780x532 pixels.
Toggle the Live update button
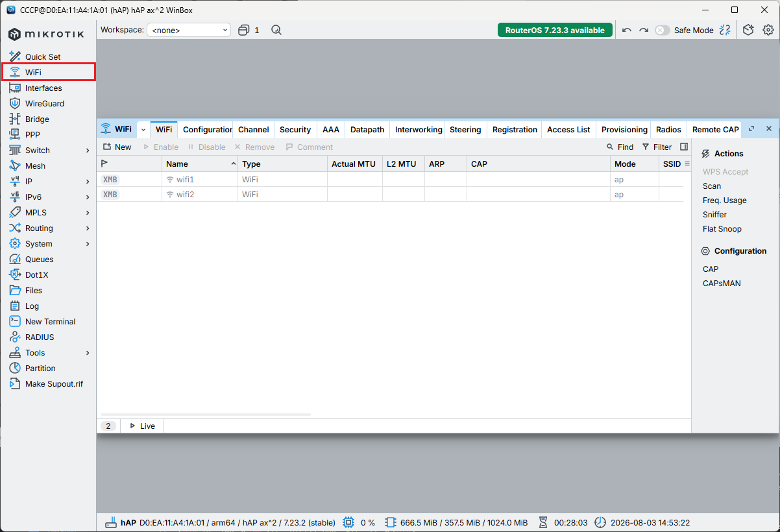click(142, 426)
